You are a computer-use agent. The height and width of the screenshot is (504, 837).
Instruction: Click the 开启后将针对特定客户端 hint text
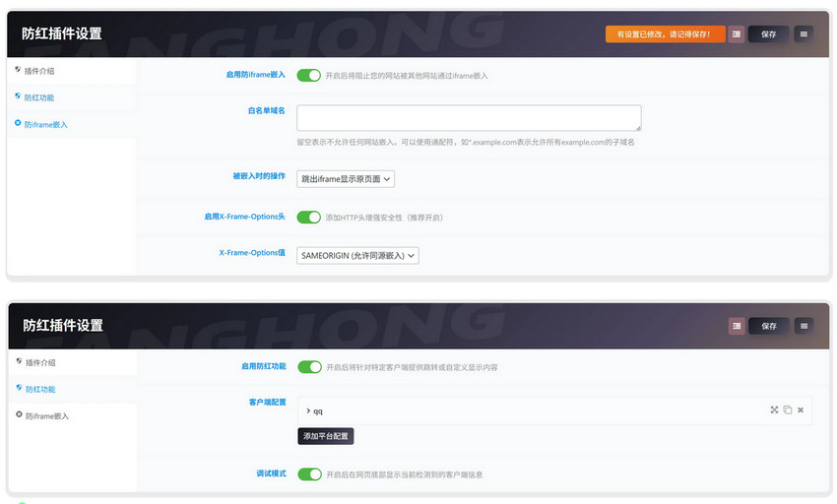pos(412,367)
